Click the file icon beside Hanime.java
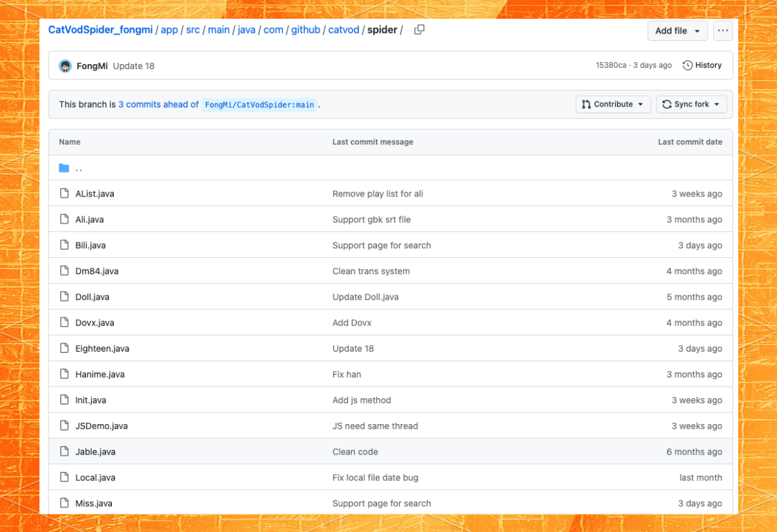 coord(64,374)
